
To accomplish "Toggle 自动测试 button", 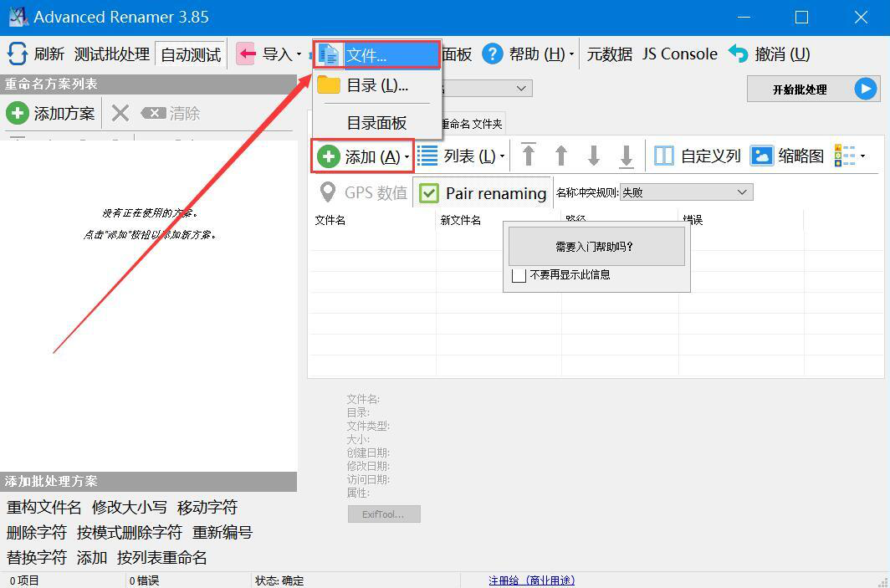I will click(x=191, y=54).
